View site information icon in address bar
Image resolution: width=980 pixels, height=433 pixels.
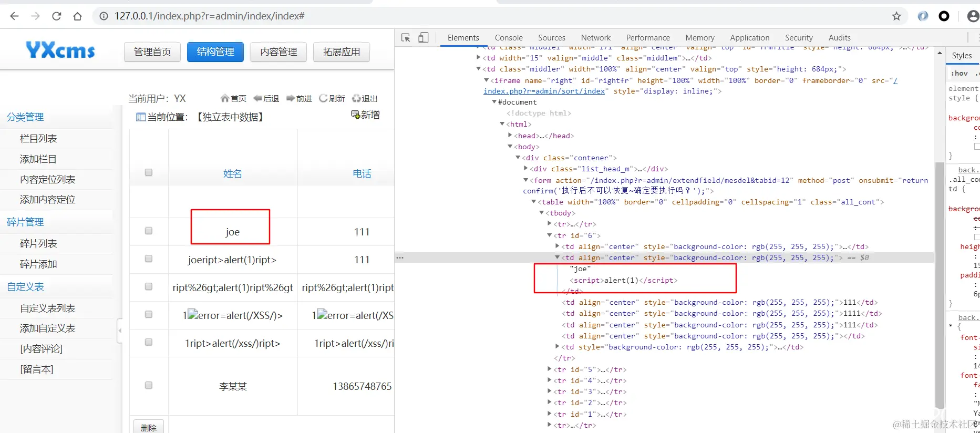coord(104,16)
